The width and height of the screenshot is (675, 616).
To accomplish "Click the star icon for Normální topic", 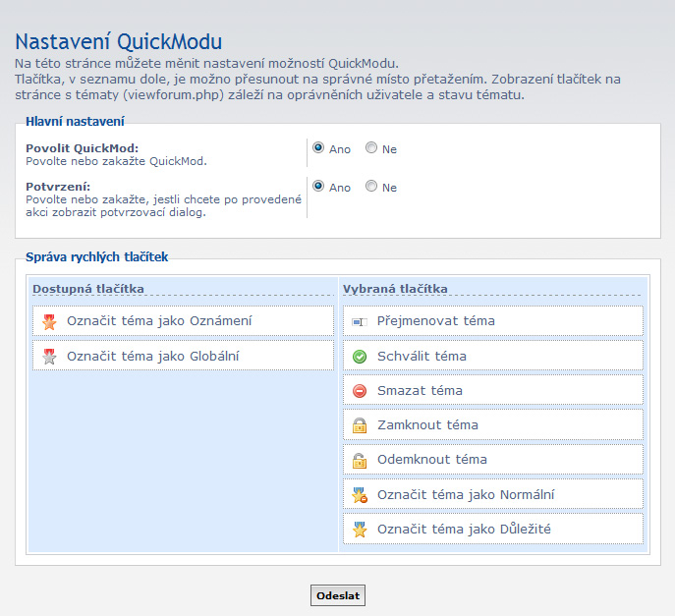I will (x=360, y=494).
